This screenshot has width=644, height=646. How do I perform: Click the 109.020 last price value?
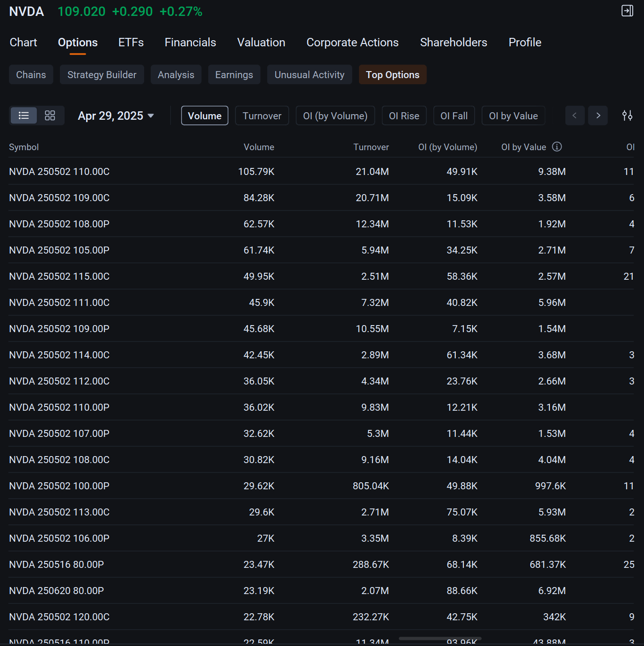(x=81, y=12)
